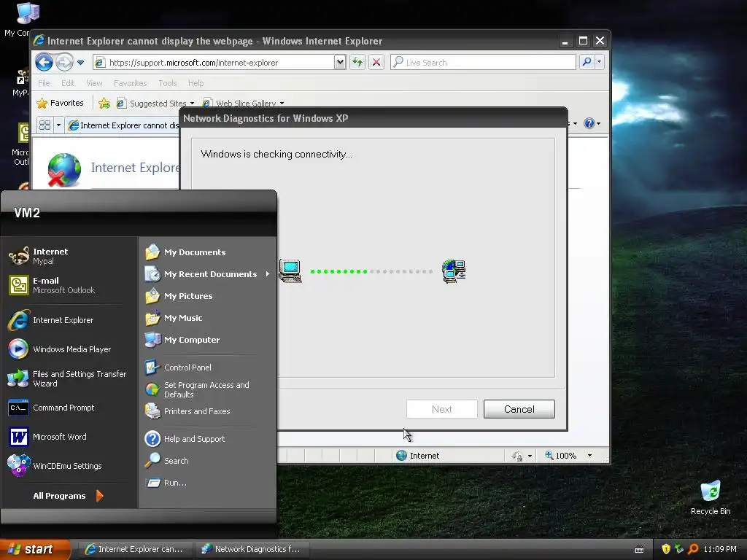Select the Internet Explorer cannot display tab

(x=123, y=125)
